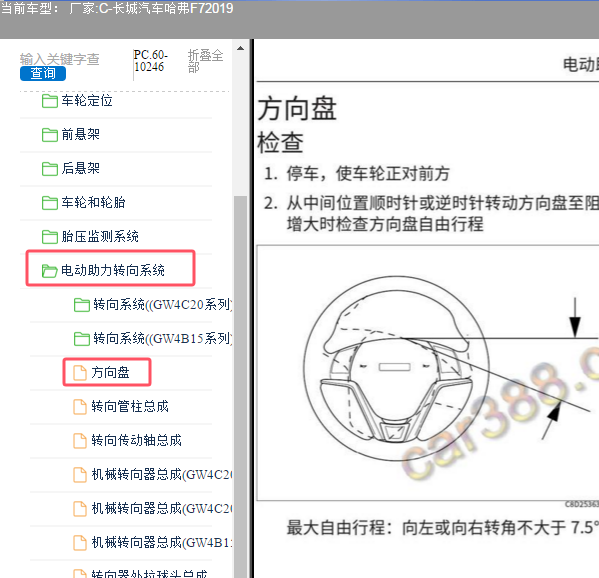Select the 电动助力转向系统 tree entry
The image size is (599, 578).
tap(113, 270)
